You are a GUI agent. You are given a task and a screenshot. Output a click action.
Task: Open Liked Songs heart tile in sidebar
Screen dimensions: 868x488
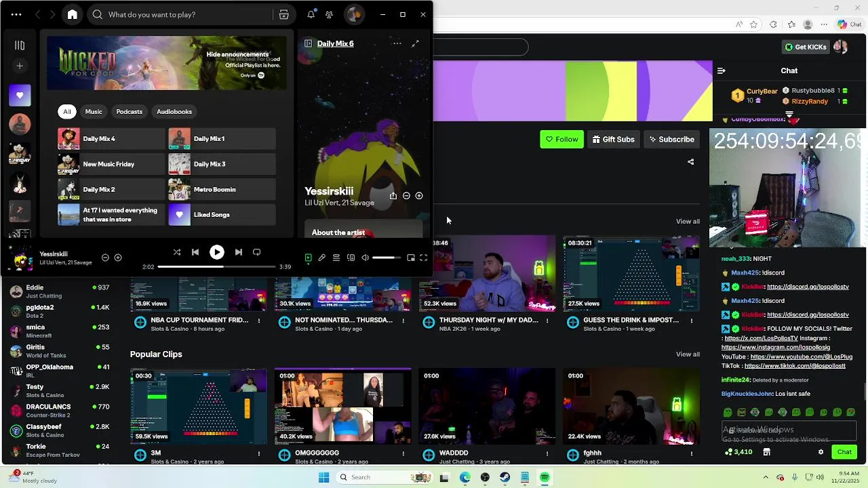[x=20, y=96]
